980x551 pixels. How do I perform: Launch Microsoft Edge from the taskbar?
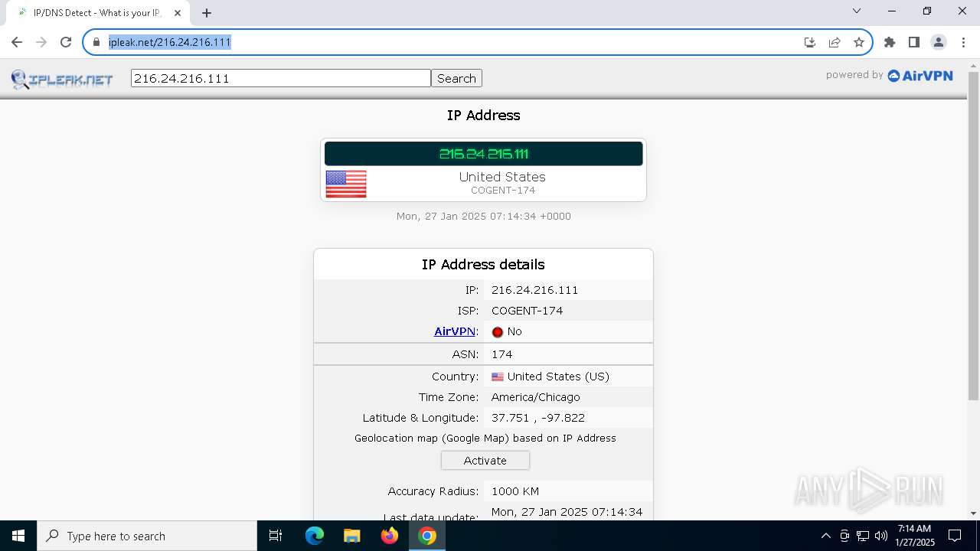pos(315,536)
